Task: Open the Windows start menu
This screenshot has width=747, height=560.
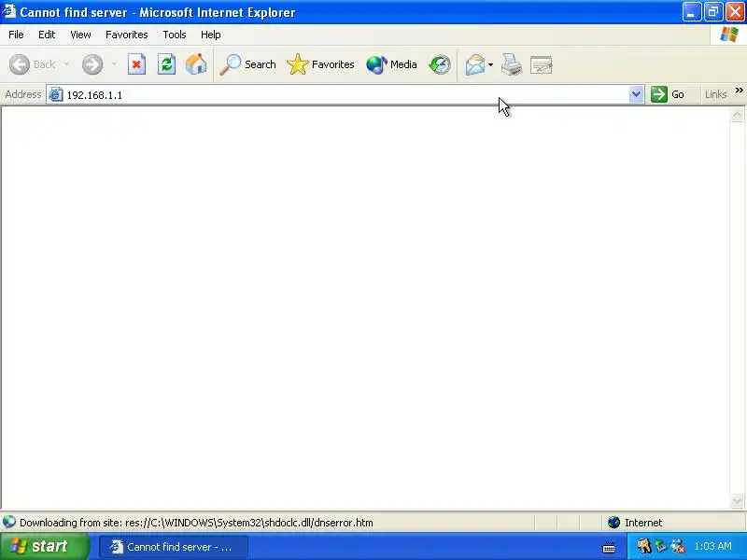Action: click(x=44, y=546)
